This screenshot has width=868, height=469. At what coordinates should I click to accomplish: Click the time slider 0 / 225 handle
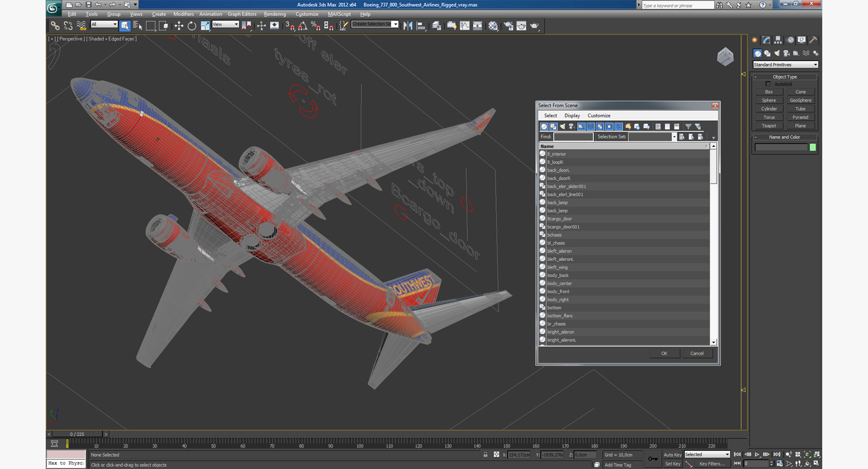click(x=77, y=434)
